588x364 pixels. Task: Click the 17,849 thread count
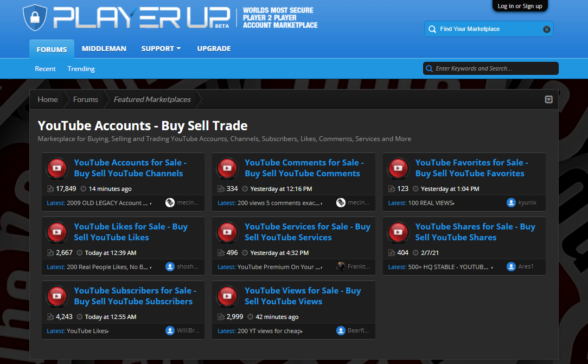click(66, 189)
